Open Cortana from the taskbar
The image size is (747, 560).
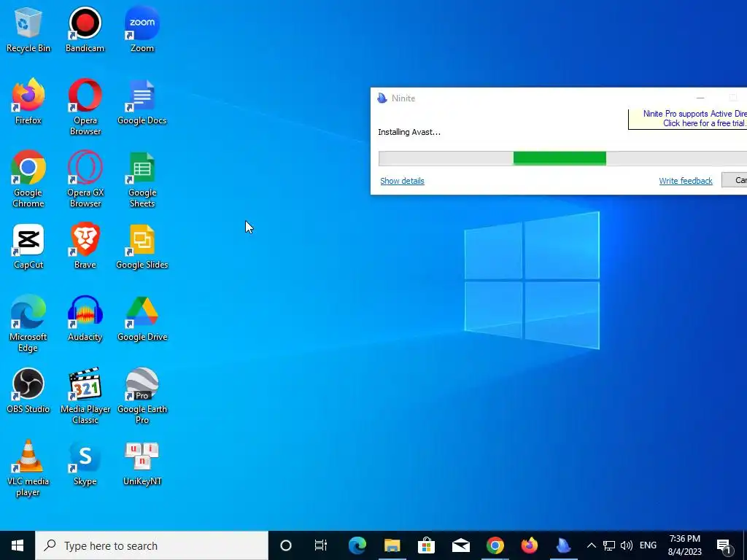click(x=285, y=545)
